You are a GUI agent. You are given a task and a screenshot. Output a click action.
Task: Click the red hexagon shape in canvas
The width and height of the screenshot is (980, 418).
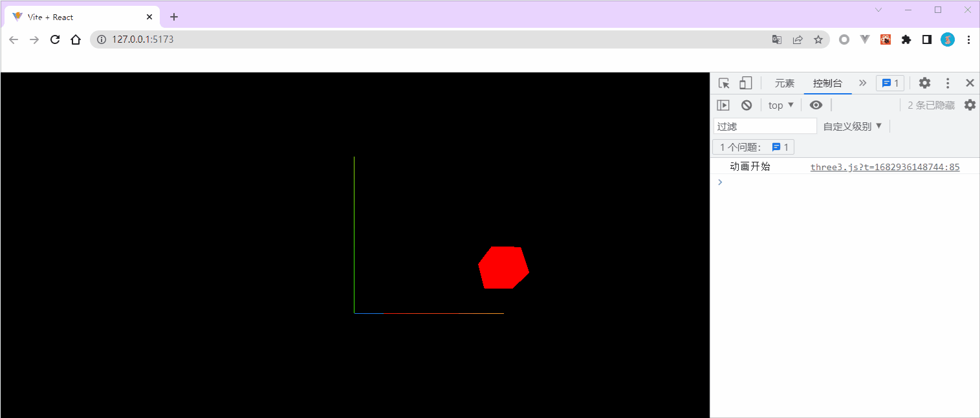pos(503,267)
